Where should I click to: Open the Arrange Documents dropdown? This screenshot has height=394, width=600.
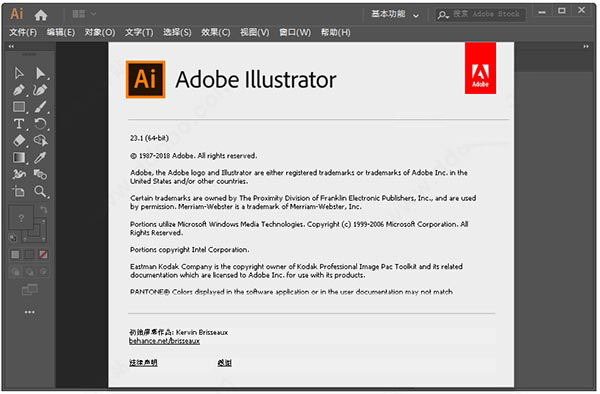click(x=84, y=14)
